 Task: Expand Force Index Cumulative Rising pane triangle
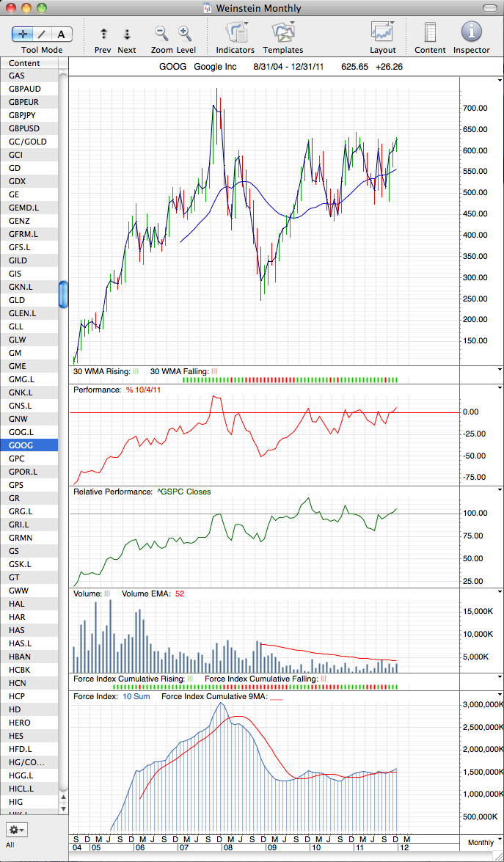coord(500,677)
